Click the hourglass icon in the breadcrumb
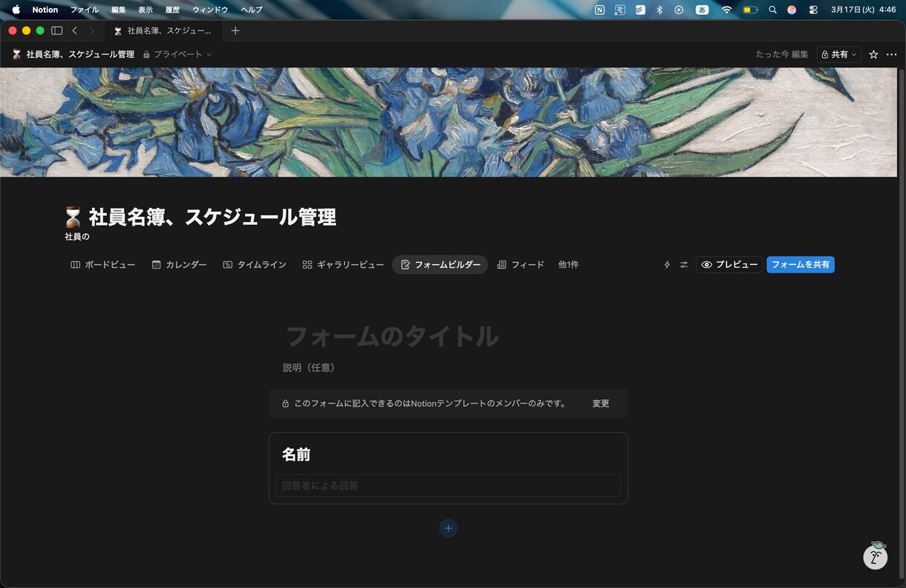 pos(16,54)
